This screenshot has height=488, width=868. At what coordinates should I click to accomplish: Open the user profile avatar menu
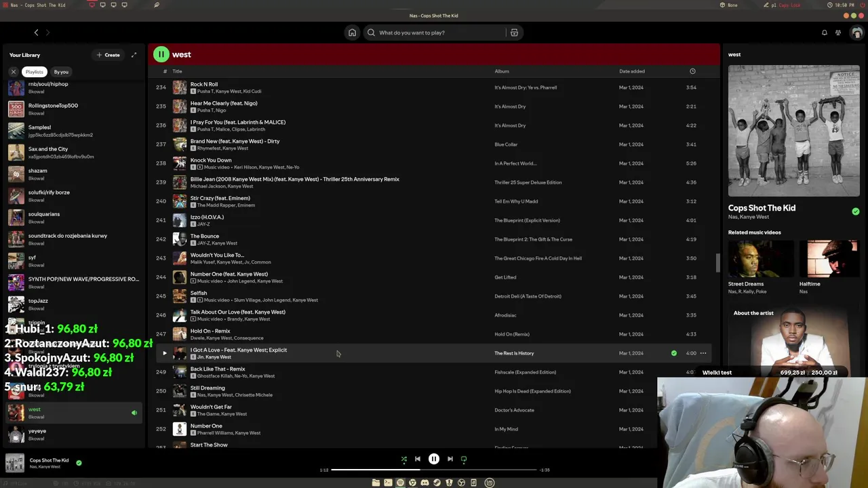pos(857,33)
